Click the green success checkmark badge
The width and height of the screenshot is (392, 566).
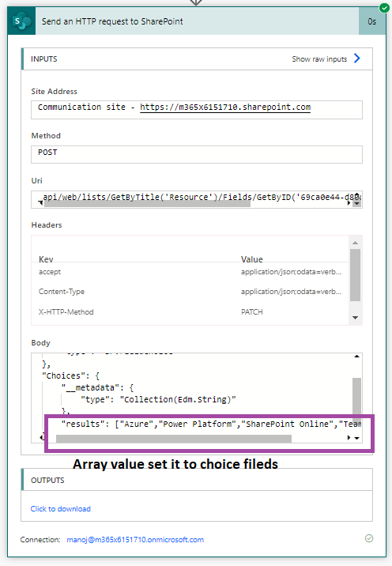coord(384,8)
